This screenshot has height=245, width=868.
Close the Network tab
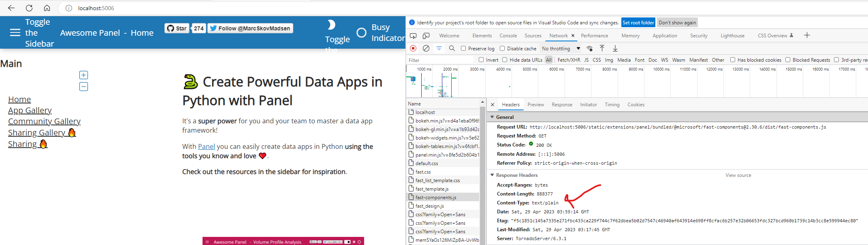tap(573, 36)
